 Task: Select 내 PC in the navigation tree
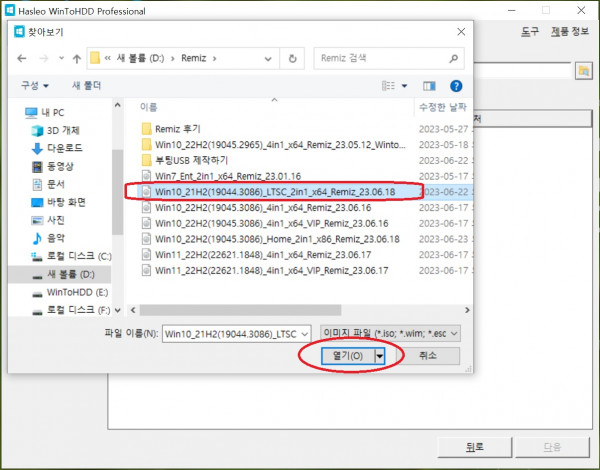point(44,113)
